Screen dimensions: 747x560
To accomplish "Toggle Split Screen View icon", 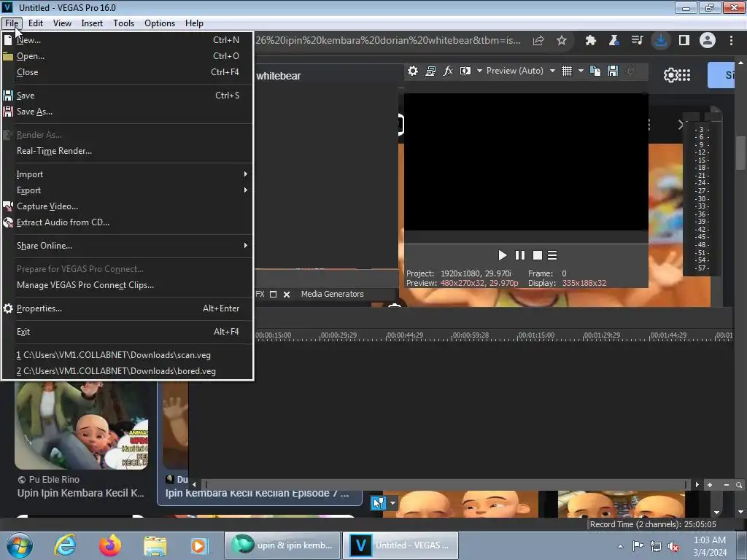I will click(465, 71).
